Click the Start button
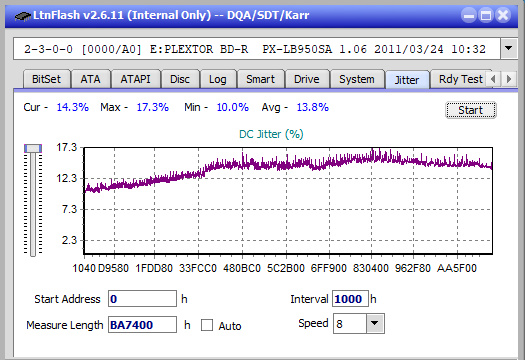The height and width of the screenshot is (360, 525). pyautogui.click(x=471, y=110)
